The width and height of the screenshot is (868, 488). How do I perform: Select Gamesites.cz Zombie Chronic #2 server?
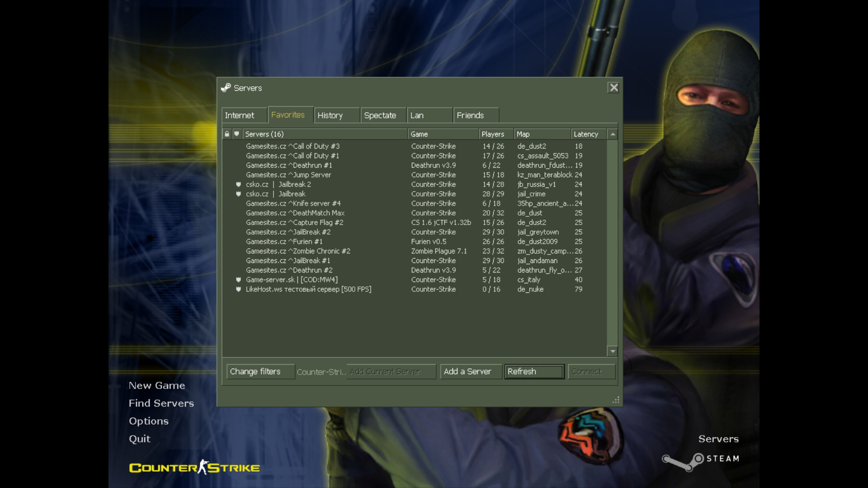pyautogui.click(x=298, y=251)
